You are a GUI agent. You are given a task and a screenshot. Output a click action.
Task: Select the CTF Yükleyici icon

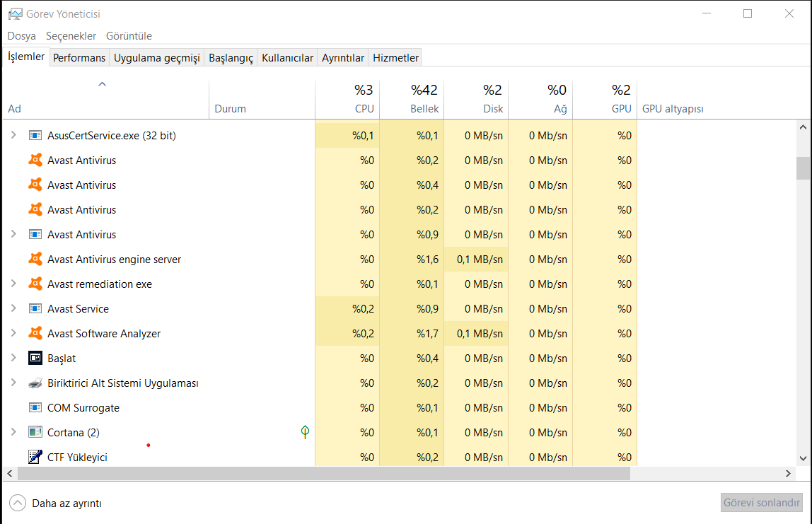[x=35, y=458]
